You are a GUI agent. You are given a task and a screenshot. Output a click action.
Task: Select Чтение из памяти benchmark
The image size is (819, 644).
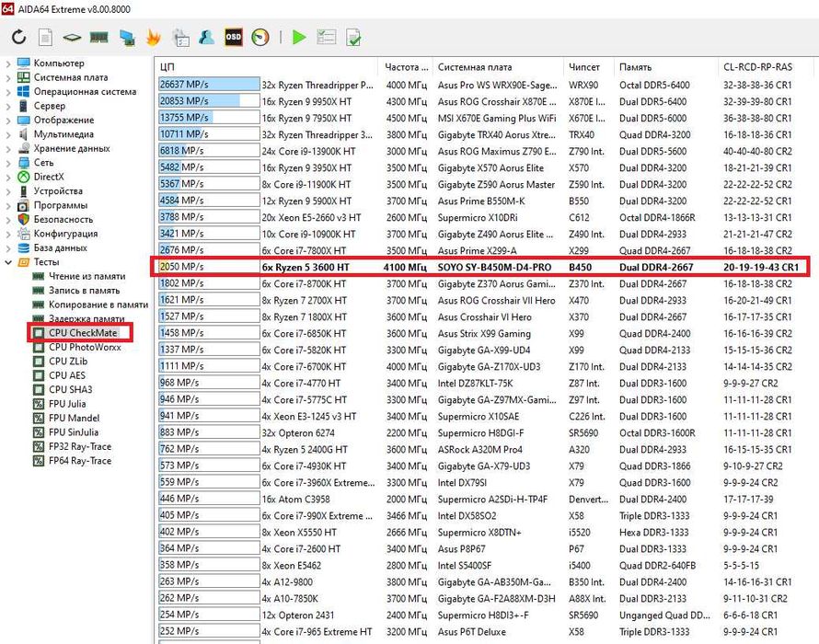[x=87, y=276]
